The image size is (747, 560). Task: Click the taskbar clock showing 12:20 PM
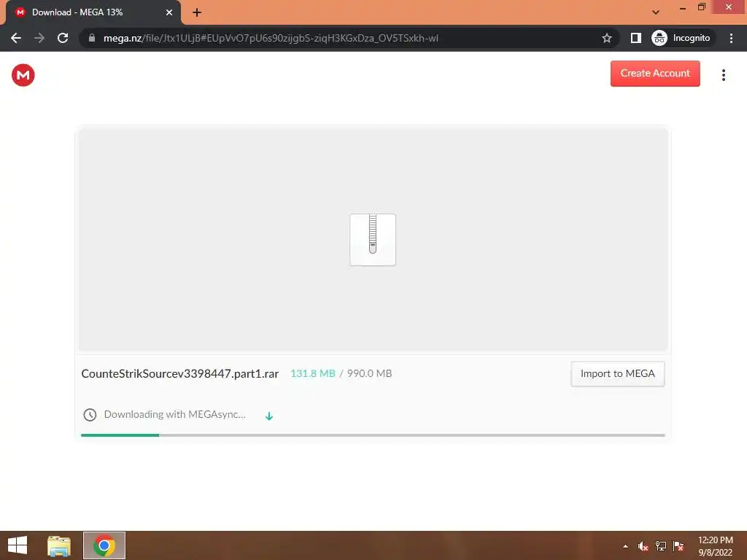pos(715,546)
